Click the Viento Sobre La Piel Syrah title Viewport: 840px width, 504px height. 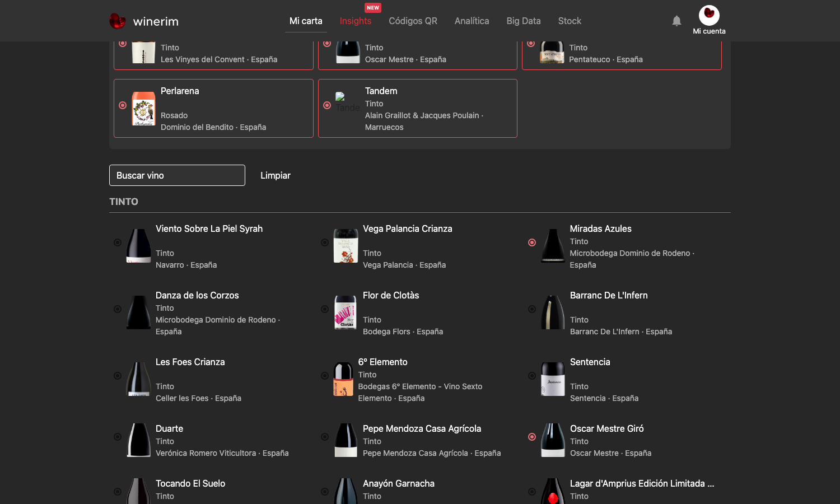pyautogui.click(x=209, y=228)
